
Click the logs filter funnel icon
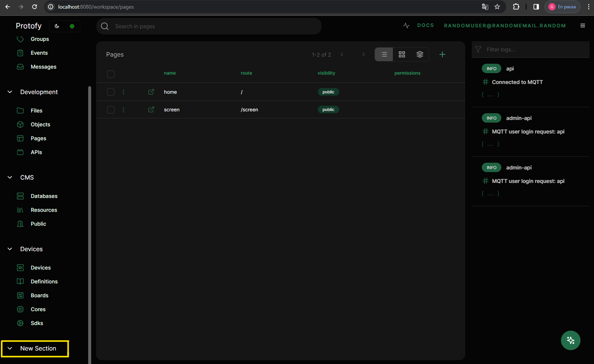[x=478, y=49]
